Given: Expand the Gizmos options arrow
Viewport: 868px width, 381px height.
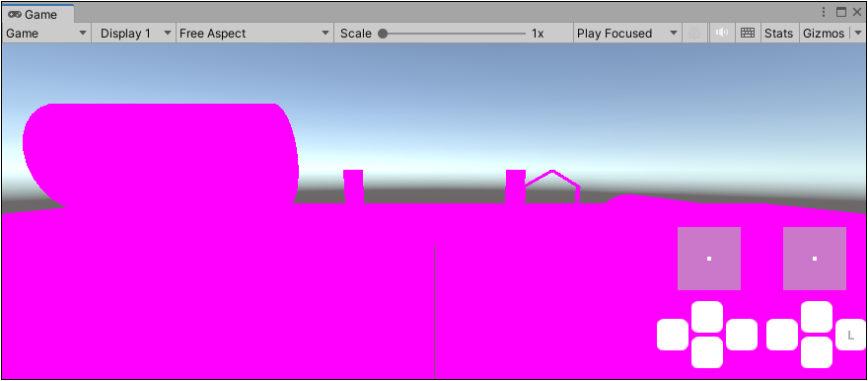Looking at the screenshot, I should point(857,34).
